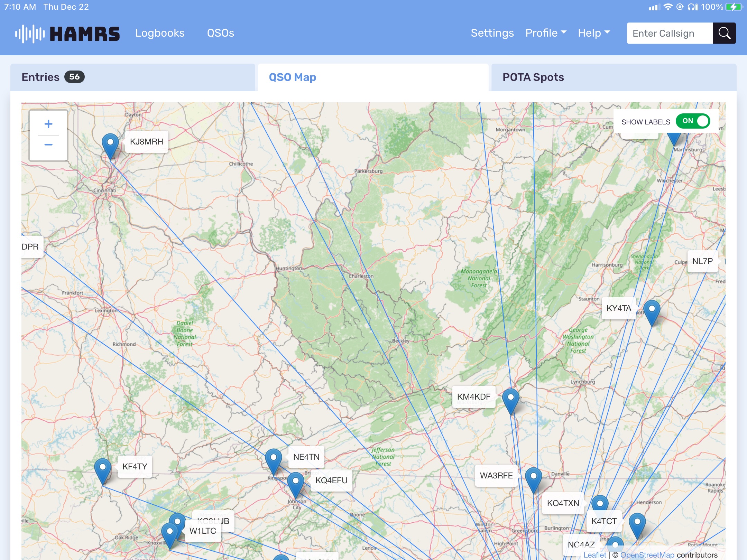
Task: Select the KQ4EFU map pin
Action: pyautogui.click(x=296, y=485)
